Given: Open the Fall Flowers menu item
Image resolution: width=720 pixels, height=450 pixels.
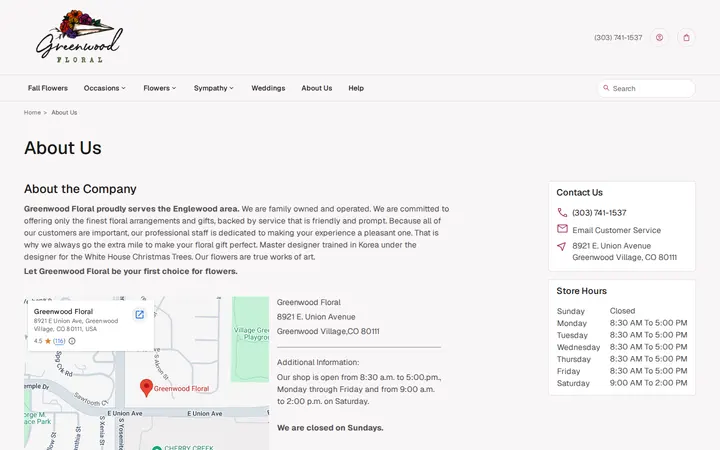Looking at the screenshot, I should 48,88.
